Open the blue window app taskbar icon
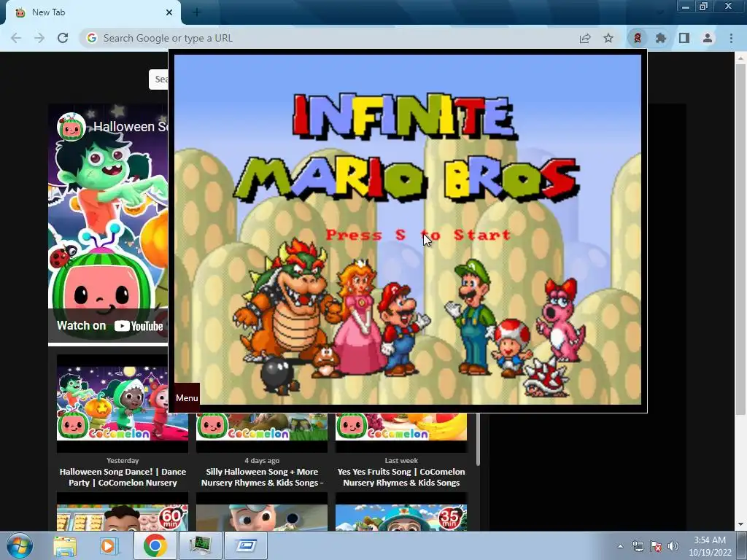This screenshot has height=560, width=747. [245, 545]
